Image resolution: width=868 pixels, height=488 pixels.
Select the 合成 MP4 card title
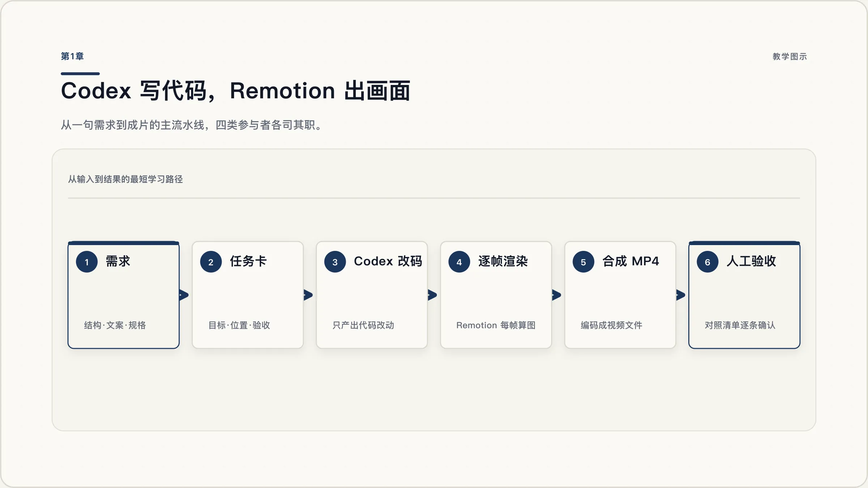(x=631, y=261)
